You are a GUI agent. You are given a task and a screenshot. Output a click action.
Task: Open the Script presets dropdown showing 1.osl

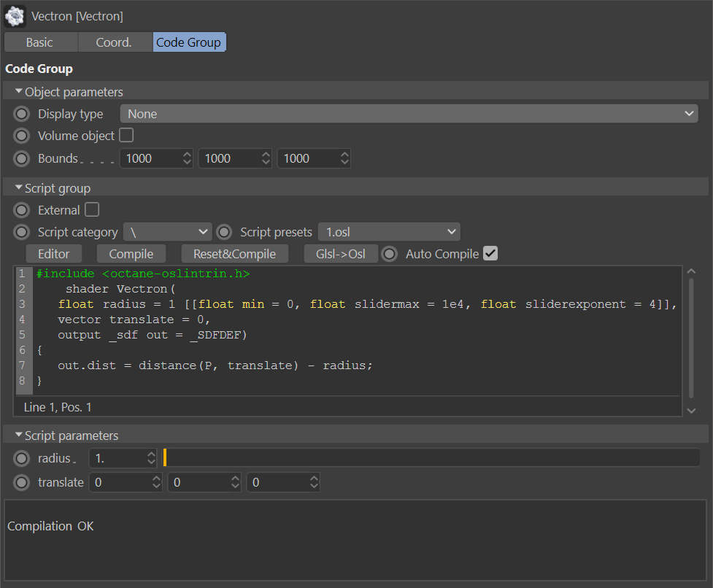(389, 232)
